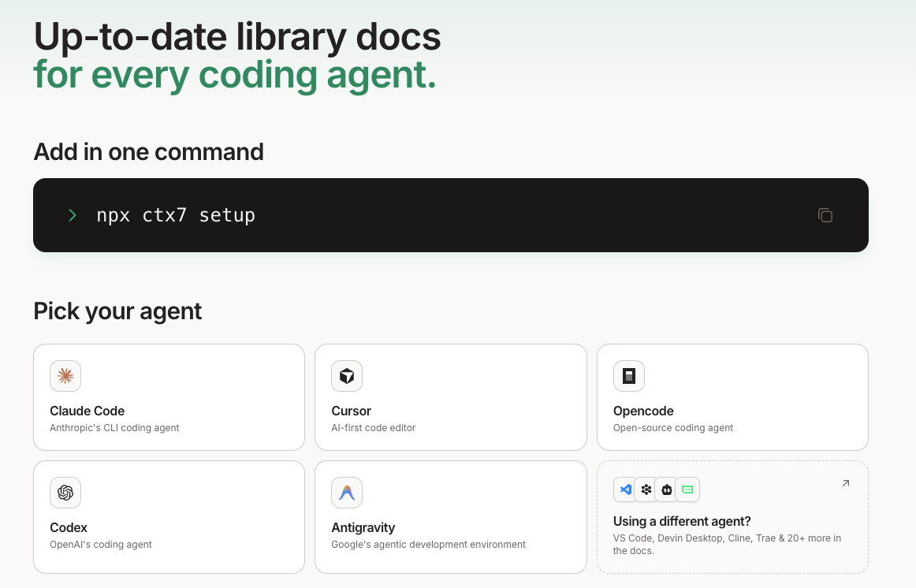Screen dimensions: 916x588
Task: Click 'AI-first code editor' description
Action: (374, 428)
